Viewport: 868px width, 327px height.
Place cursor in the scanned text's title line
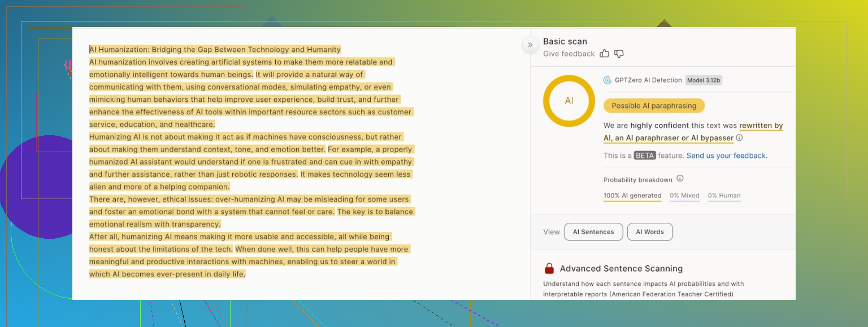tap(215, 50)
